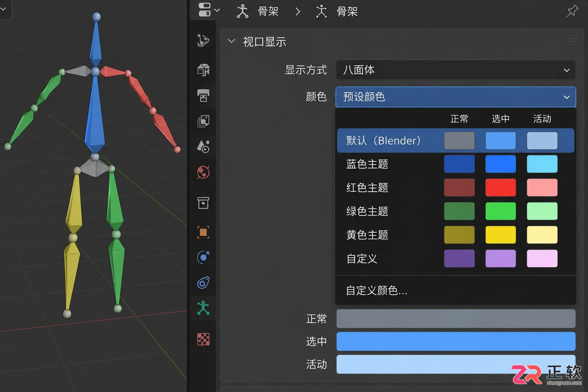
Task: Open the Tool properties tab
Action: (x=203, y=41)
